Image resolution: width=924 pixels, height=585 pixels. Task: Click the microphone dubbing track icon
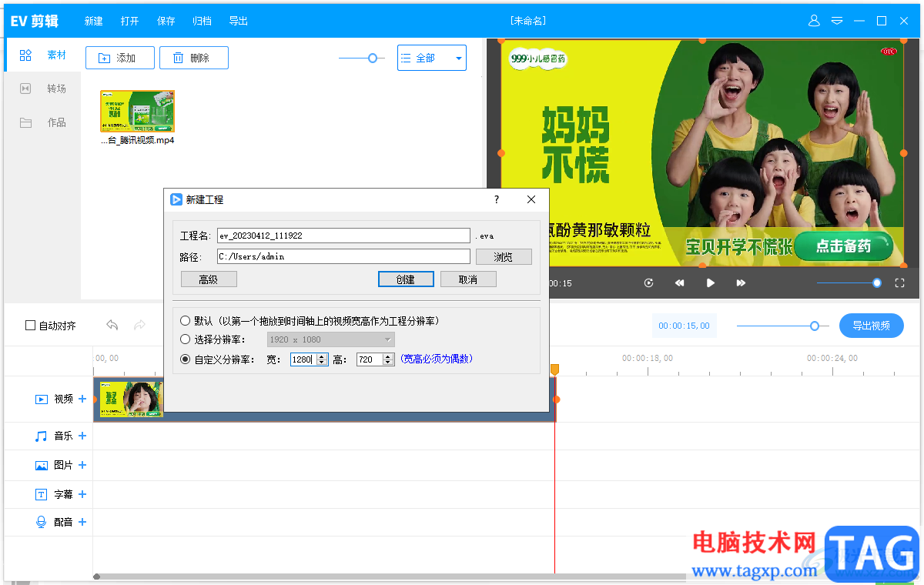pos(42,522)
